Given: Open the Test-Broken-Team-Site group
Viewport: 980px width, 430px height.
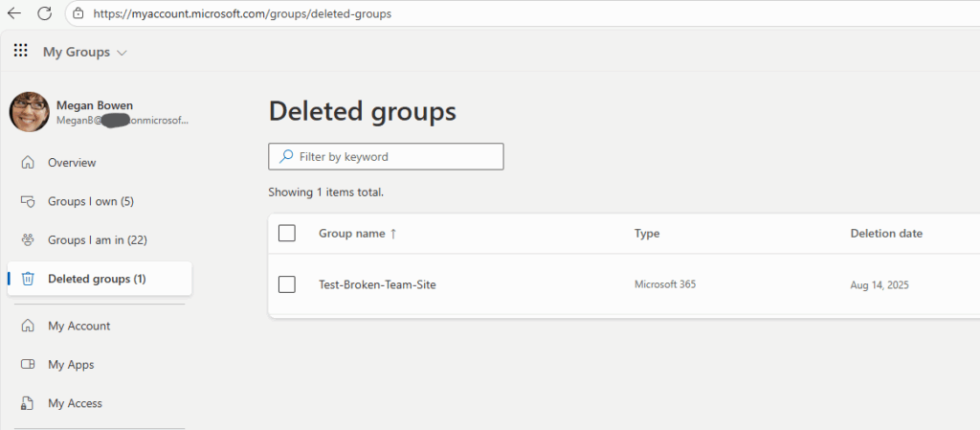Looking at the screenshot, I should (x=377, y=284).
